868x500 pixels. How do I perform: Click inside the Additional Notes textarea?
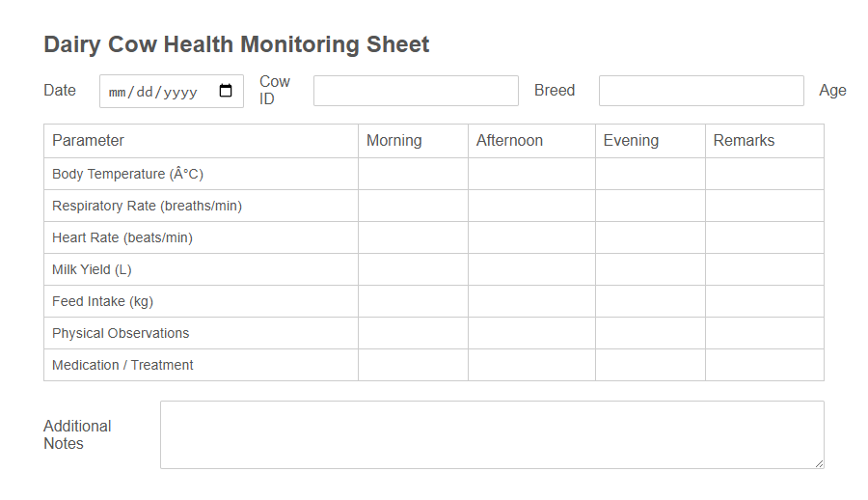[492, 434]
